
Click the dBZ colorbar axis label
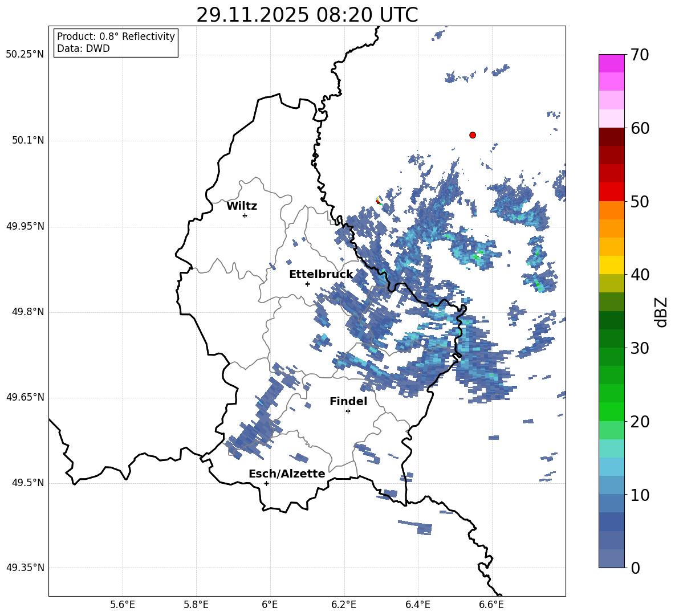(x=661, y=312)
